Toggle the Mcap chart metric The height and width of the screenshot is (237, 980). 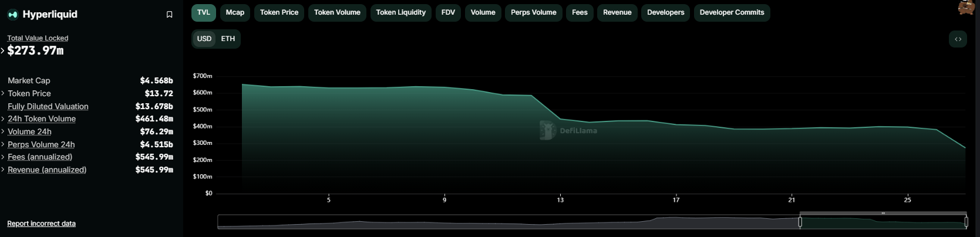(235, 12)
